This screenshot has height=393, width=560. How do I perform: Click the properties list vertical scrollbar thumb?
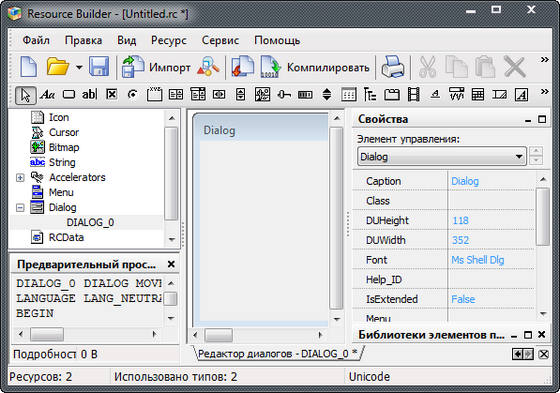tap(543, 217)
